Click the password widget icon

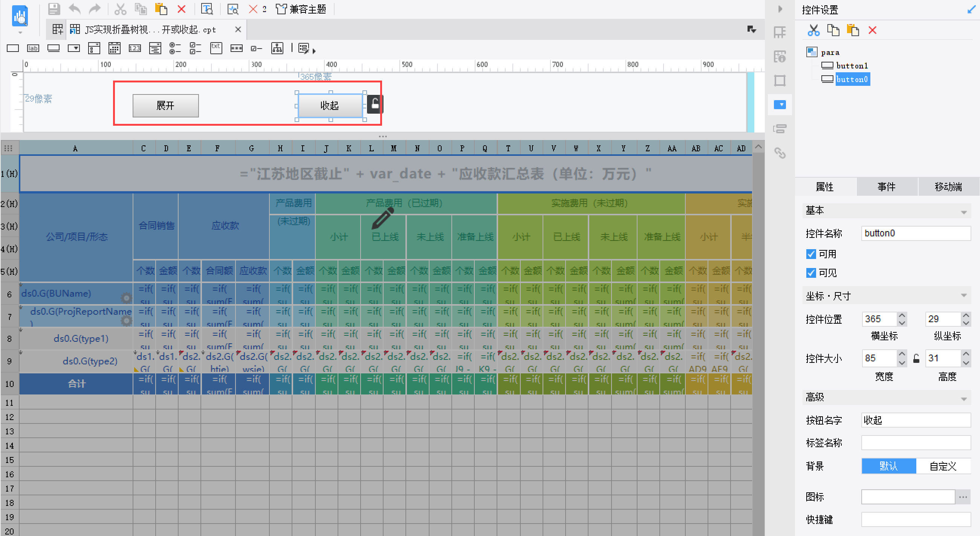click(x=236, y=48)
